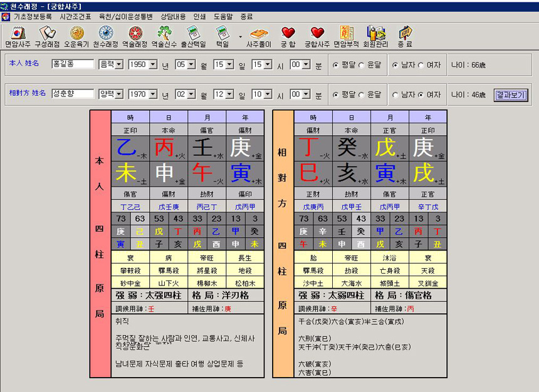Click the title bar application icon
This screenshot has width=539, height=392.
(4, 6)
